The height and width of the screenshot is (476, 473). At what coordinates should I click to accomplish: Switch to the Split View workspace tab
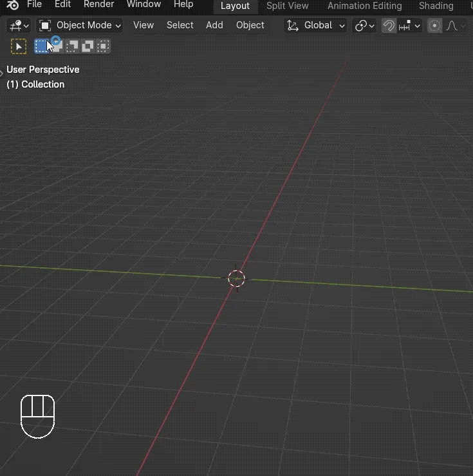coord(288,6)
